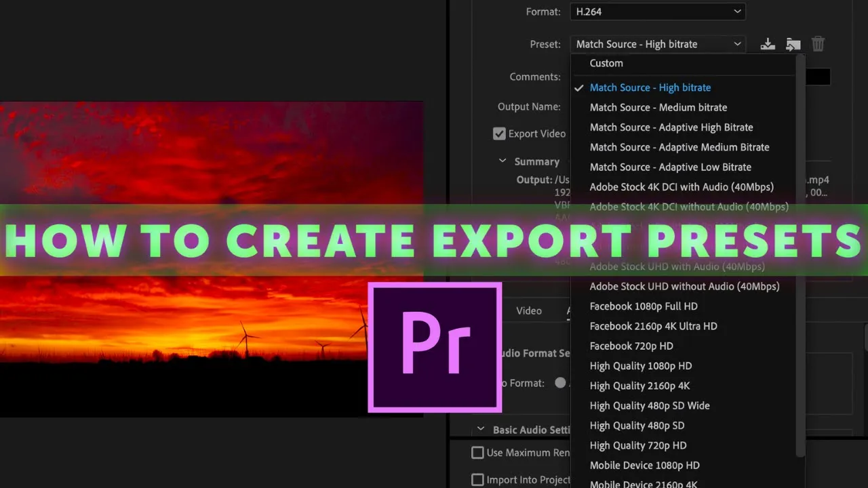
Task: Select the Audio Format radio button
Action: 560,382
